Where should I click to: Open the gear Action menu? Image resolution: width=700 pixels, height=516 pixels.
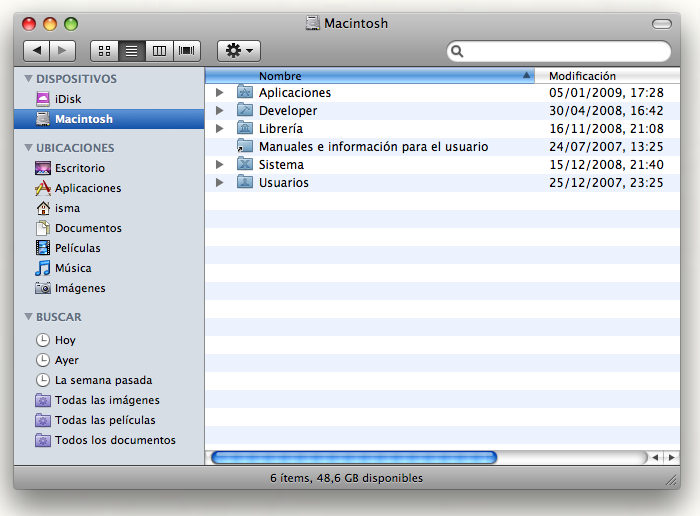tap(239, 51)
